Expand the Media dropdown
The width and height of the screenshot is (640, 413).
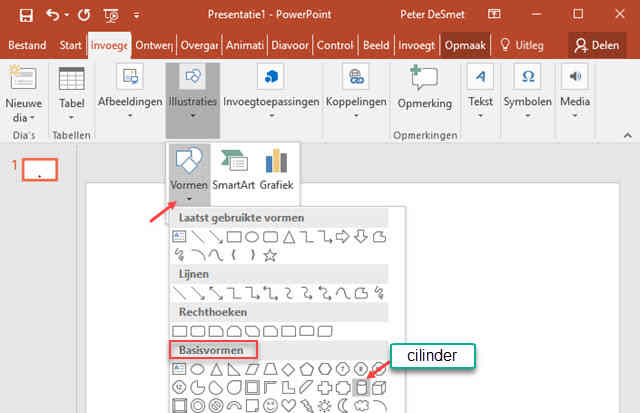[x=575, y=116]
